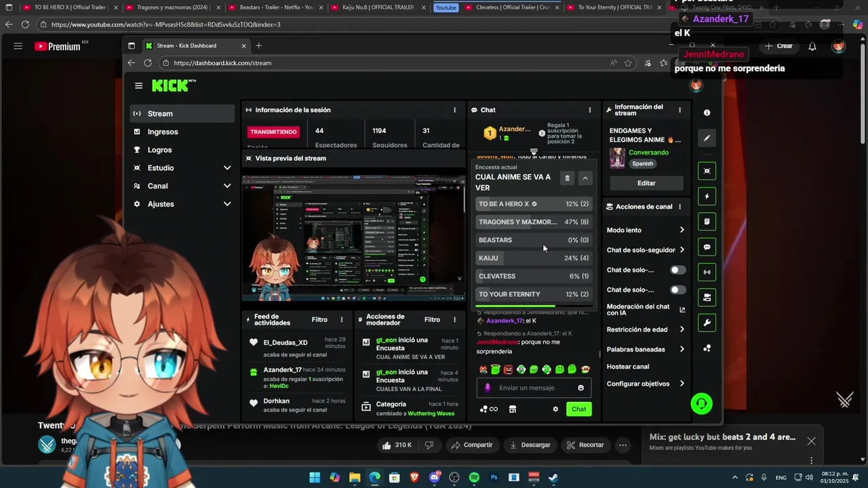Switch to the Beastars Trailer browser tab
868x488 pixels.
coord(275,7)
